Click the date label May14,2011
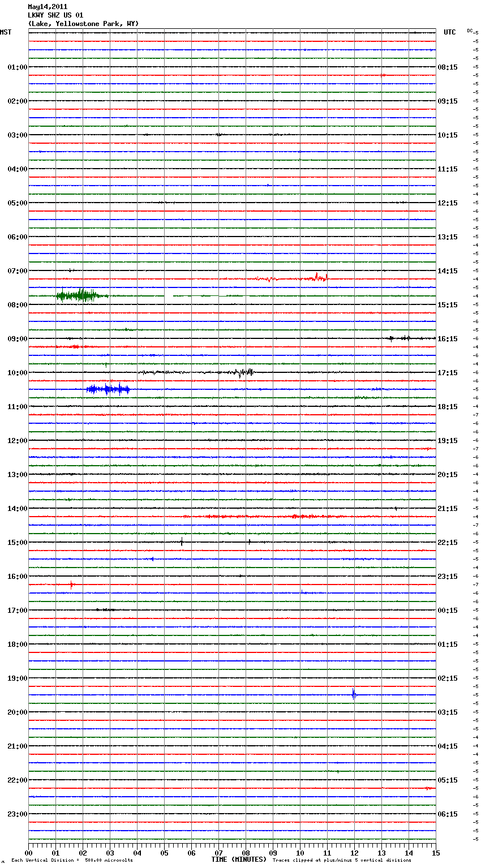 tap(48, 7)
